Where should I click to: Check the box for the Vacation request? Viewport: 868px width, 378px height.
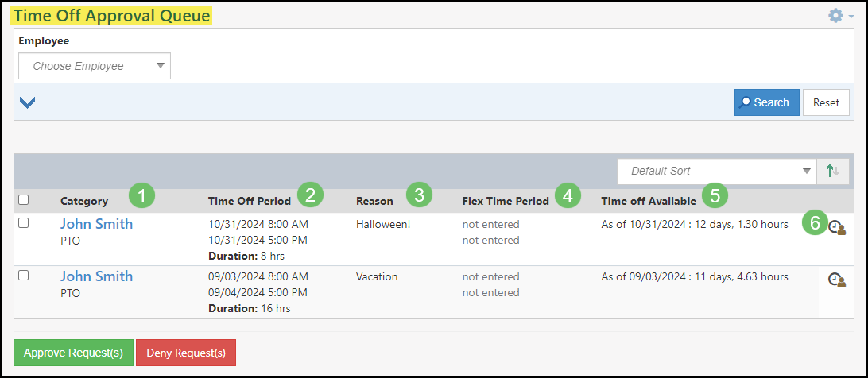[x=24, y=275]
